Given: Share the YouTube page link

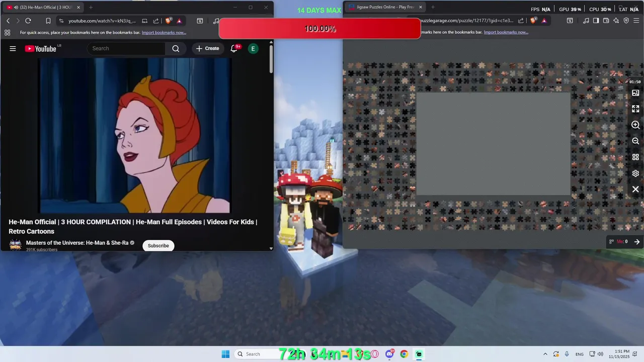Looking at the screenshot, I should (x=156, y=21).
